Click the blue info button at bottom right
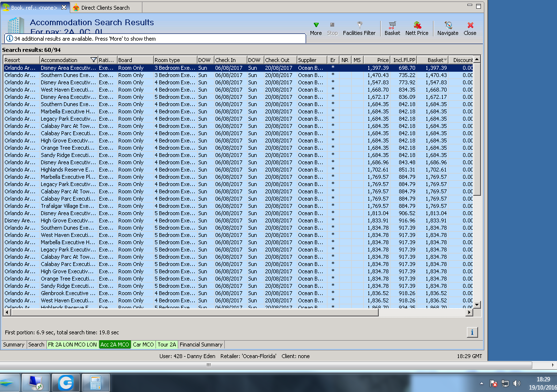This screenshot has width=557, height=392. point(472,332)
